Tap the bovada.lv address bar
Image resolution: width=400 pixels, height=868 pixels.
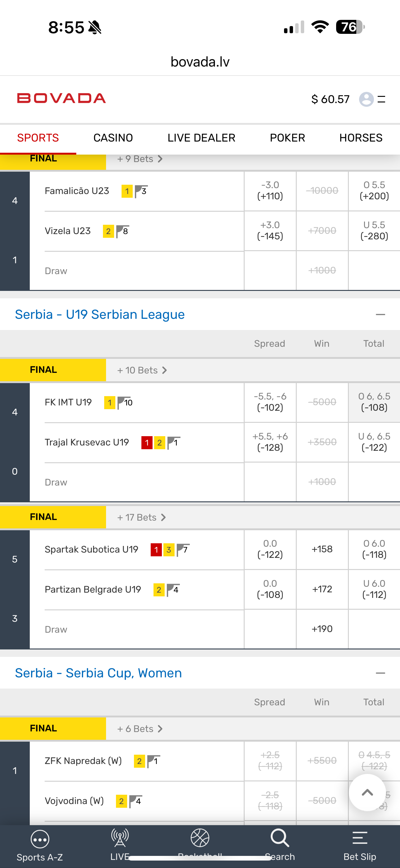coord(200,62)
